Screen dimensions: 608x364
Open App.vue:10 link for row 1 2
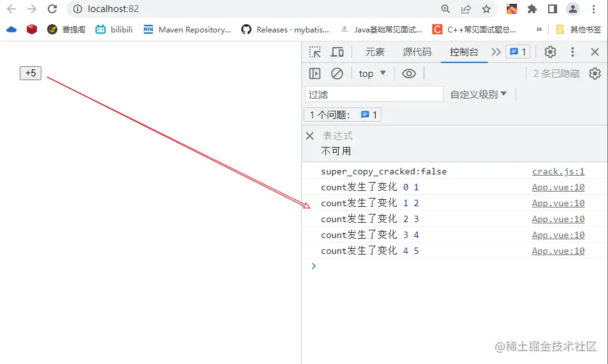coord(558,203)
